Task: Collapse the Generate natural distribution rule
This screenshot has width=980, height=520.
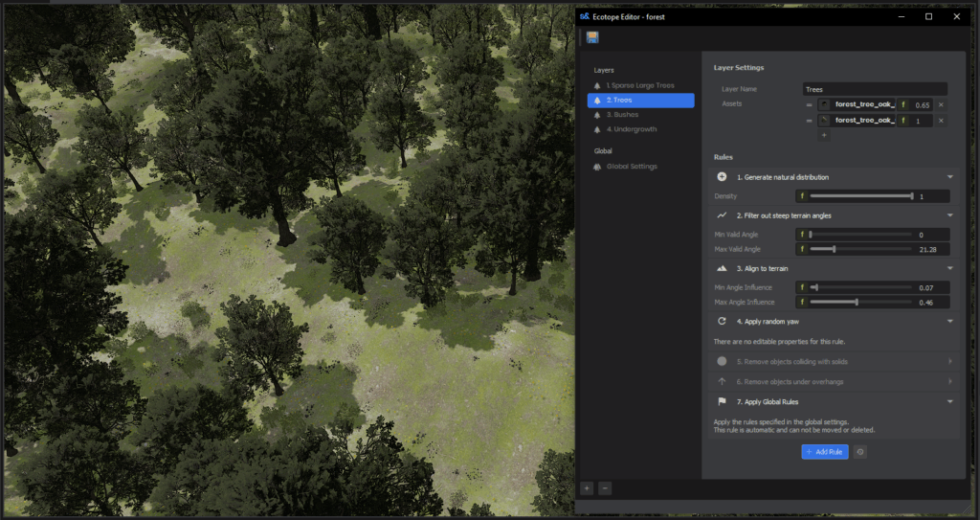Action: tap(950, 177)
